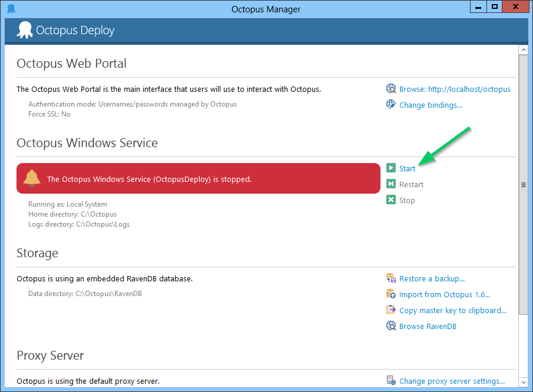Click the vertical scrollbar thumb
The height and width of the screenshot is (392, 533).
[523, 185]
